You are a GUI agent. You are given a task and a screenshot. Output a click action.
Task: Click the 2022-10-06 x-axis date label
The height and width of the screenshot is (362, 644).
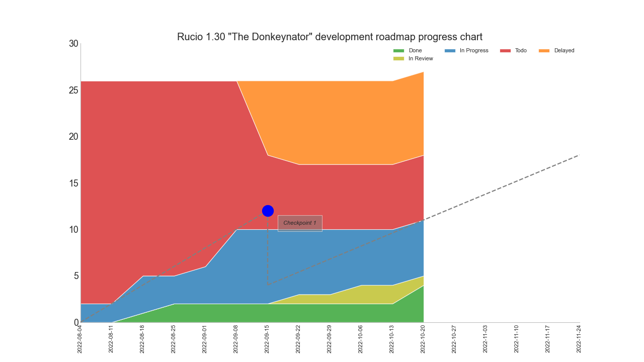[x=361, y=339]
